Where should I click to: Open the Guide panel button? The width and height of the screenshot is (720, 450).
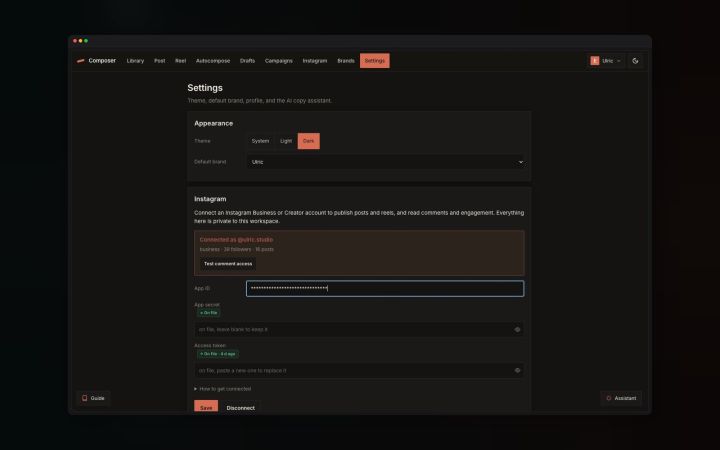(x=93, y=398)
